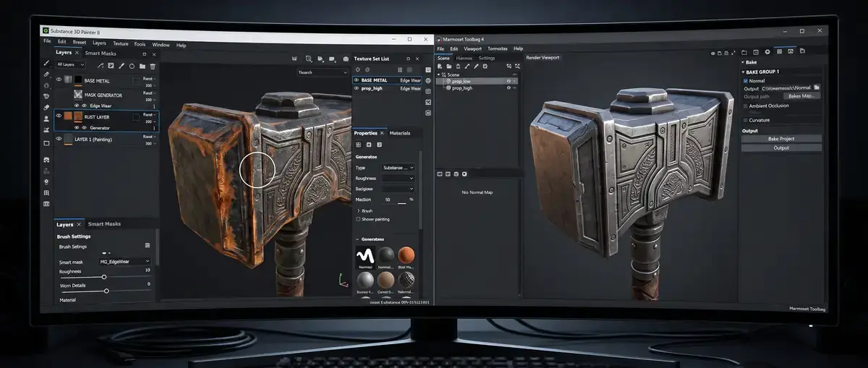Click the Bake Project button

coord(781,139)
